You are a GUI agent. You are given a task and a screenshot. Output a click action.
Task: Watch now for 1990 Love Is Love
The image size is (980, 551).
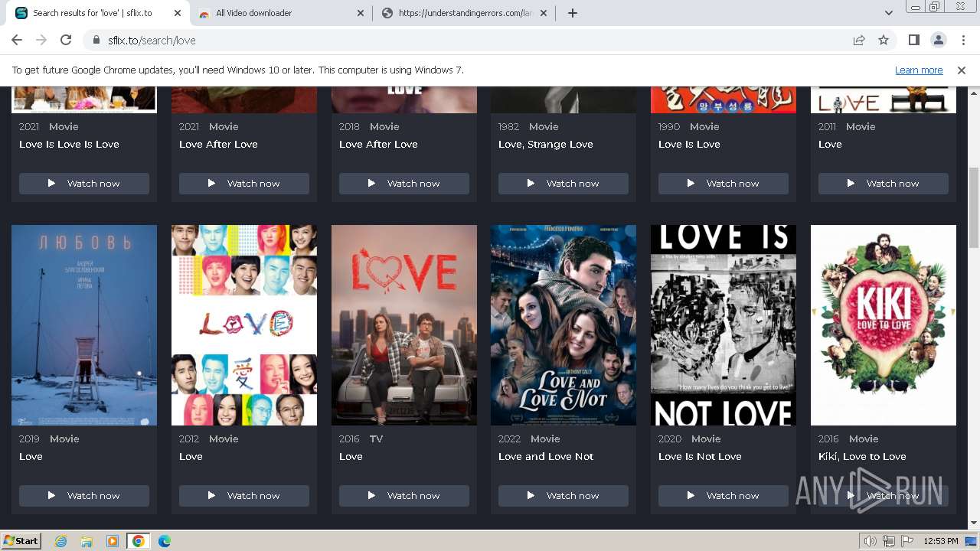point(724,184)
